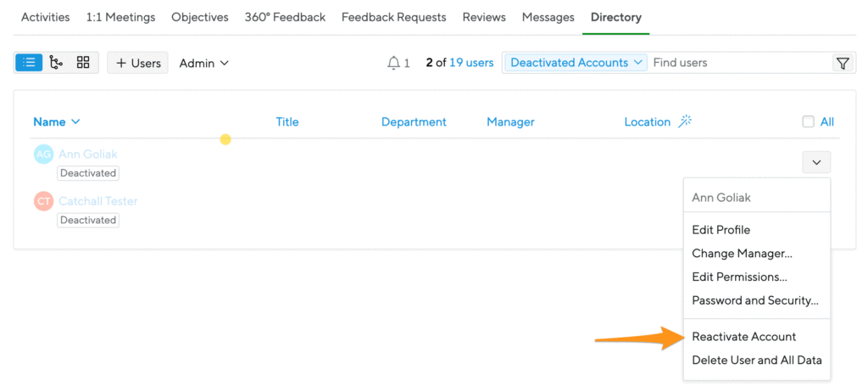Go to Messages tab
Viewport: 868px width, 392px height.
[548, 17]
